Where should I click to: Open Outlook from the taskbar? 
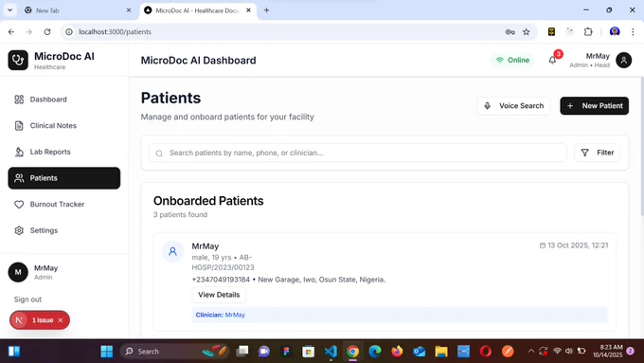[x=419, y=352]
